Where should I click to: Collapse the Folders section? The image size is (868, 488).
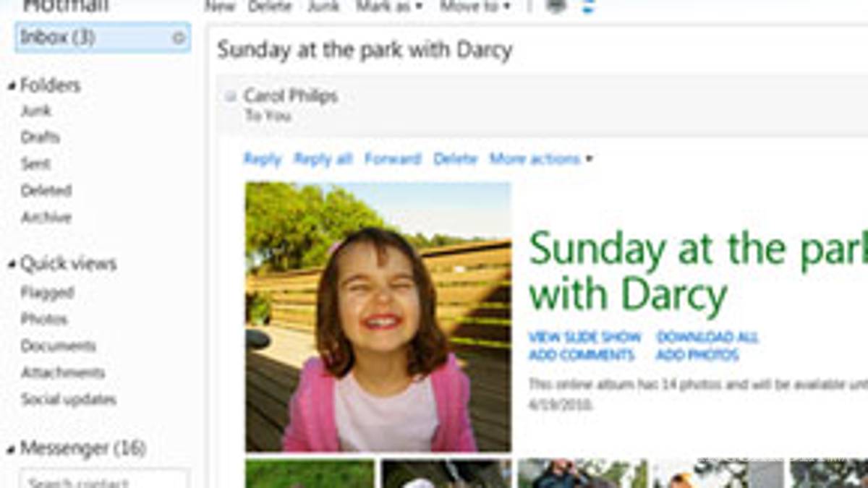pos(11,87)
